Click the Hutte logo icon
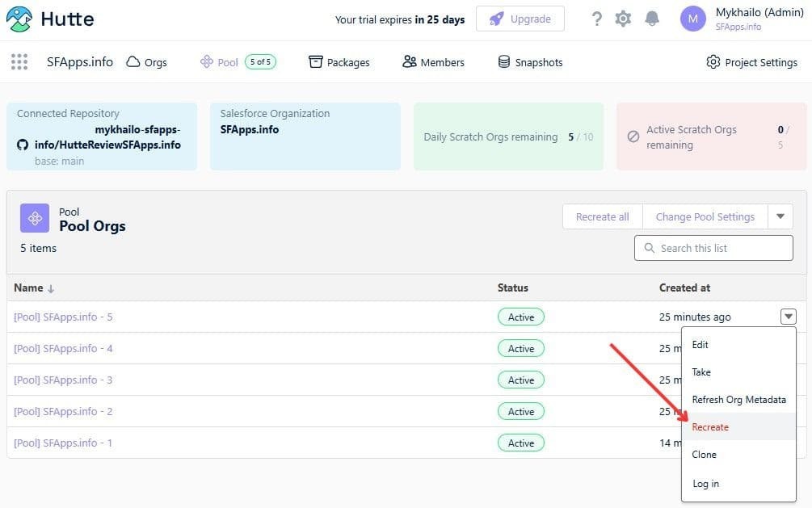 [19, 19]
